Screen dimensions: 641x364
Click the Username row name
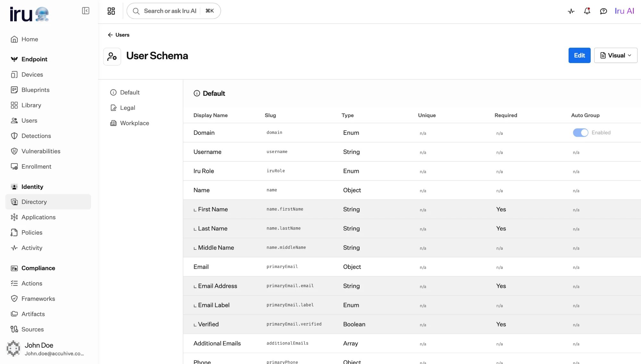pos(207,152)
